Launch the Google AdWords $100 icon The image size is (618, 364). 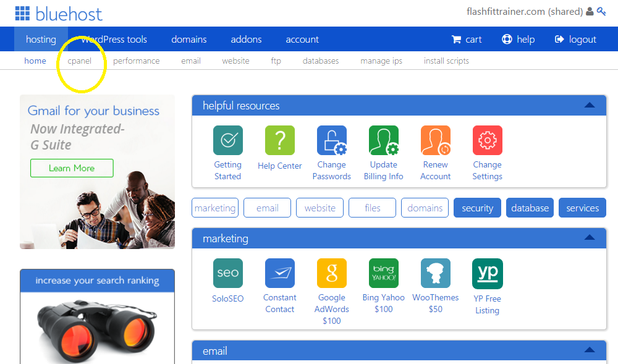click(331, 273)
